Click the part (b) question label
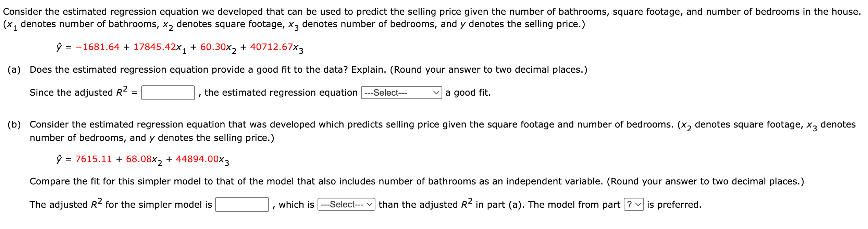Screen dimensions: 868x229 tap(14, 124)
